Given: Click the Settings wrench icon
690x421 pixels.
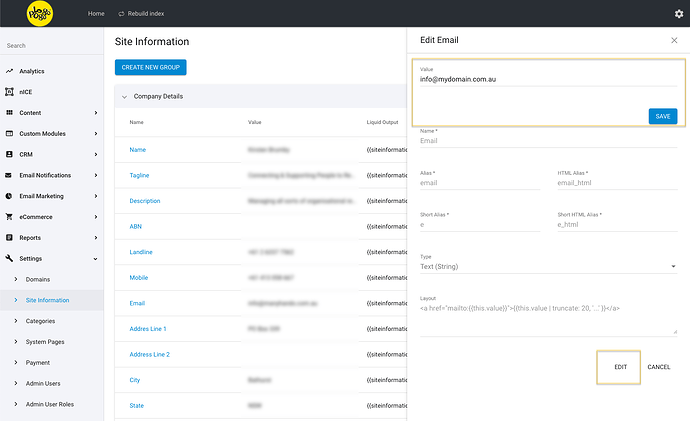Looking at the screenshot, I should [x=9, y=258].
